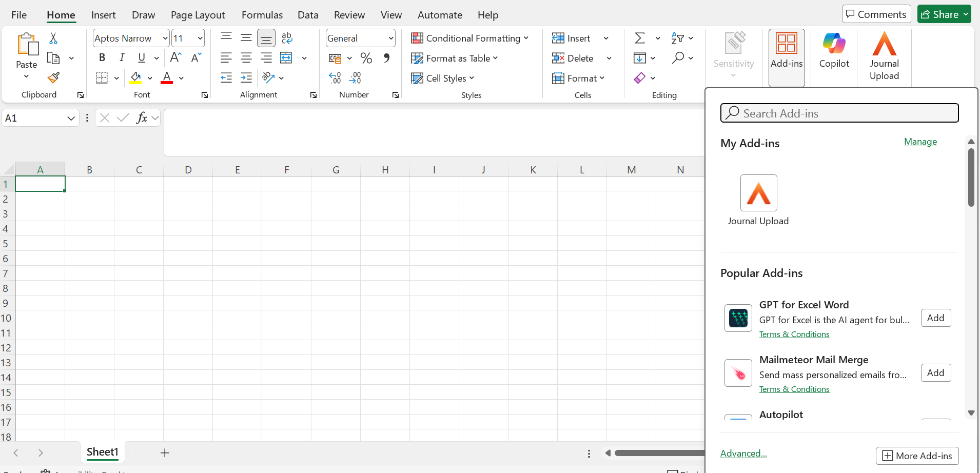Image resolution: width=980 pixels, height=473 pixels.
Task: Expand the Conditional Formatting menu
Action: pos(469,38)
